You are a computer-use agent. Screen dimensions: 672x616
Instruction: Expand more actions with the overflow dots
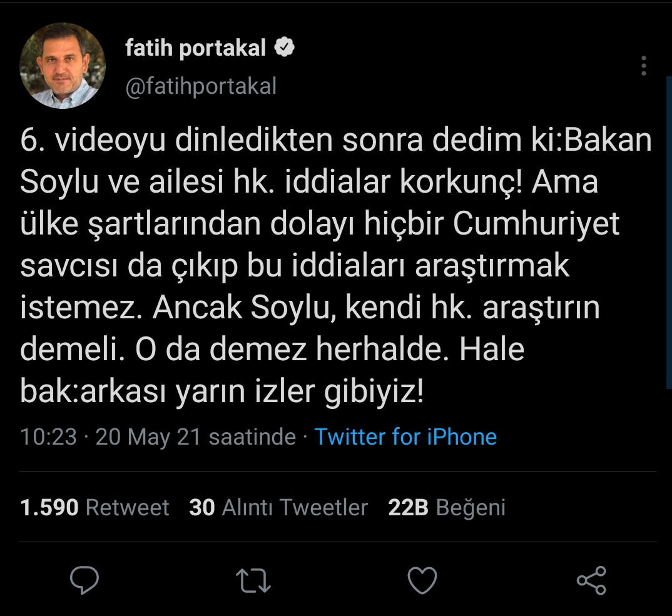643,66
